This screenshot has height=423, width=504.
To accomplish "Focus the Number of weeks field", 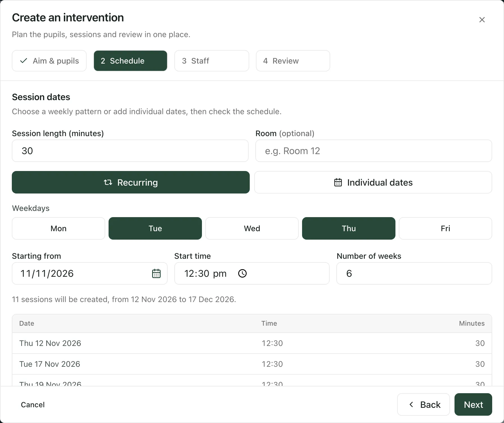I will click(x=414, y=273).
